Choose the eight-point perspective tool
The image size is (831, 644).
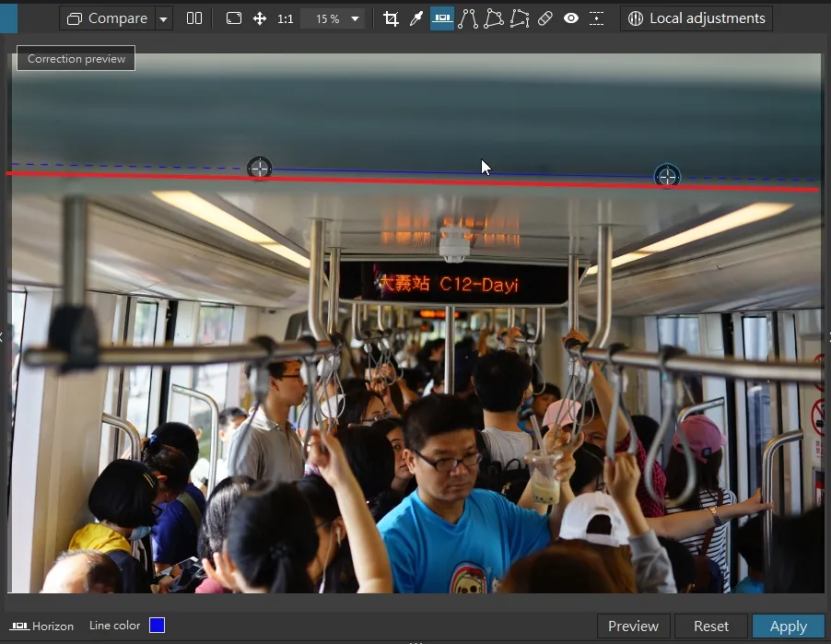click(520, 19)
